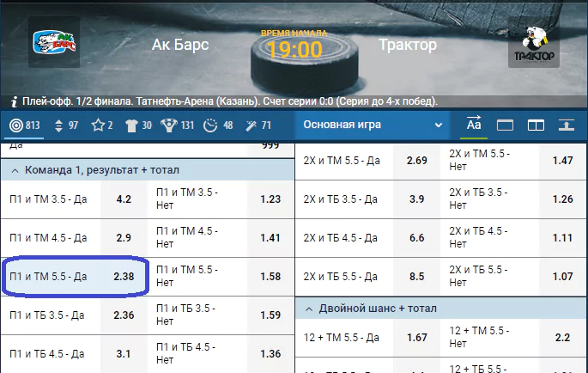588x373 pixels.
Task: Click the 12 + ТМ 5.5 - Да label
Action: click(342, 337)
